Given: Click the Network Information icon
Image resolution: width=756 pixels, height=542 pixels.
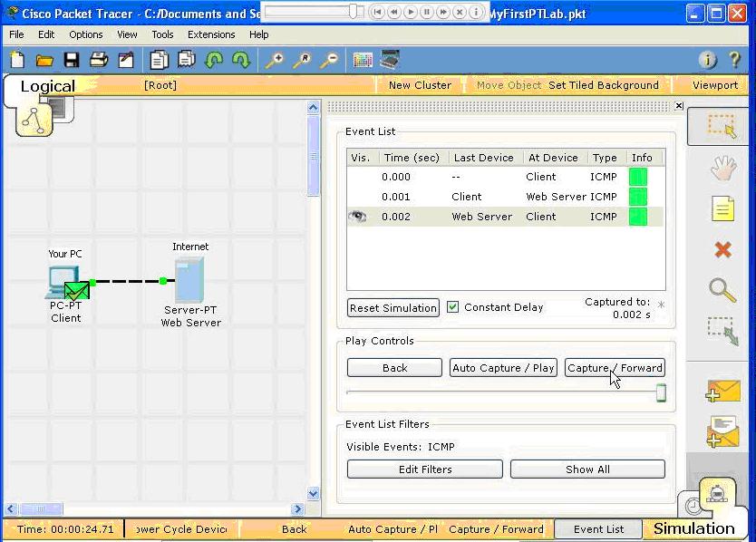Looking at the screenshot, I should 707,59.
